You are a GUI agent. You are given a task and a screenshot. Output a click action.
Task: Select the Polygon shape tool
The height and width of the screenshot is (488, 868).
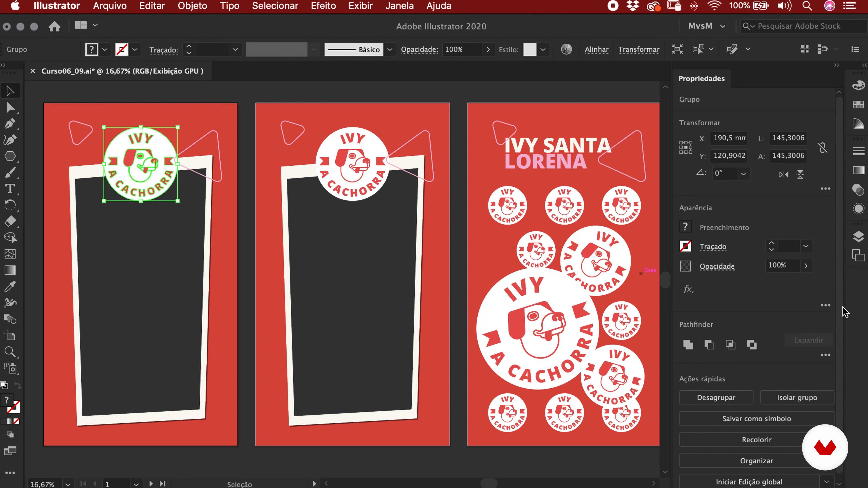click(10, 156)
